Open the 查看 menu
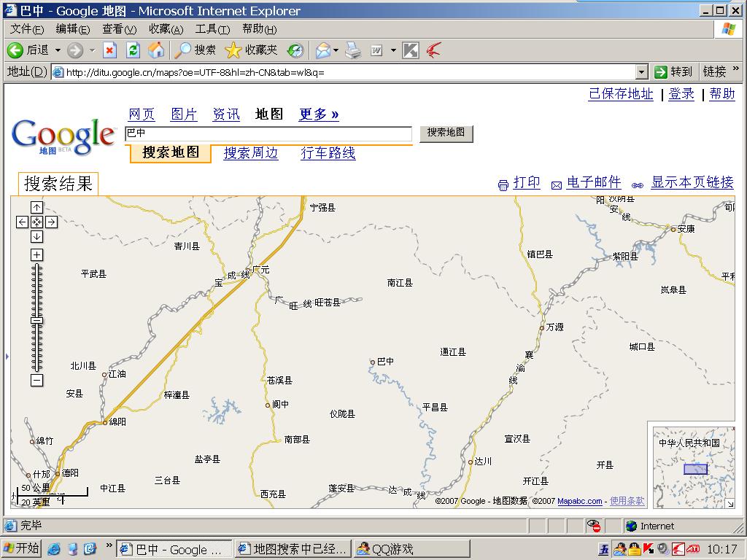Screen dimensions: 747x560 click(119, 29)
